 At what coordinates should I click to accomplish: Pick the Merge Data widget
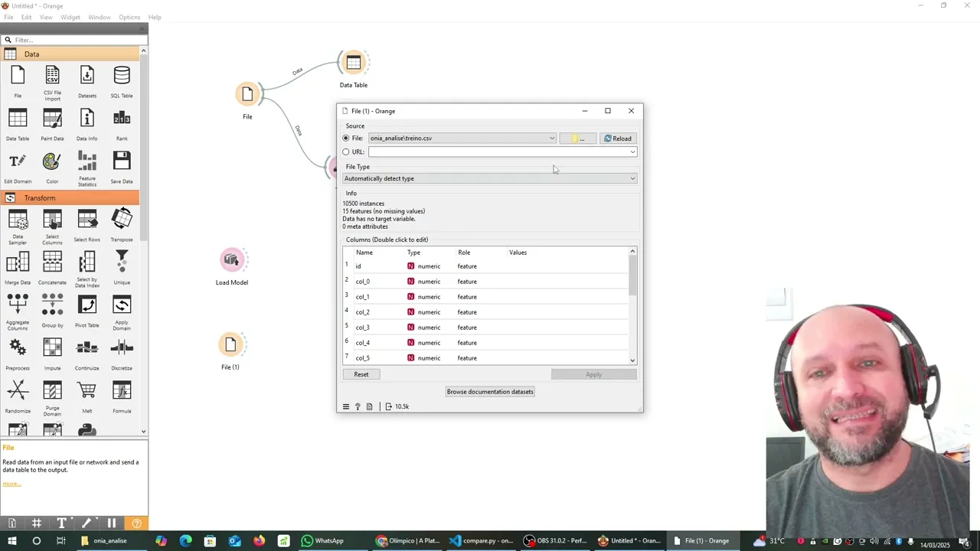[18, 269]
